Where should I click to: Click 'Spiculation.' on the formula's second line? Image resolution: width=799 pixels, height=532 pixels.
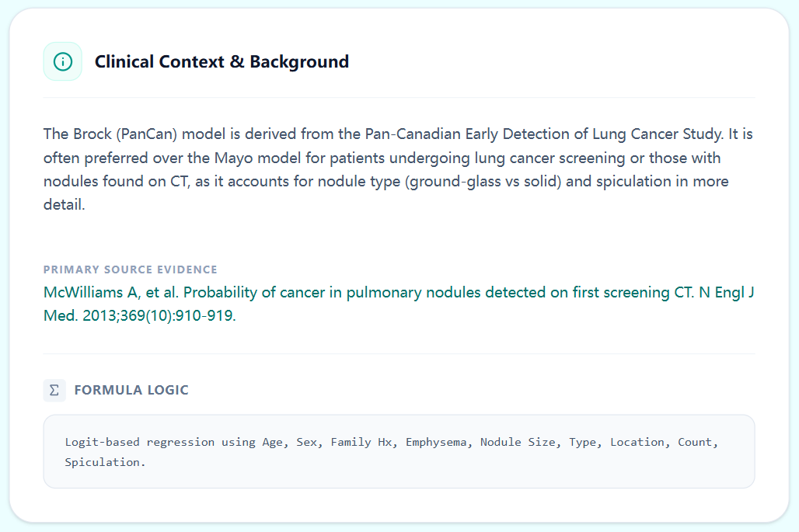point(105,462)
